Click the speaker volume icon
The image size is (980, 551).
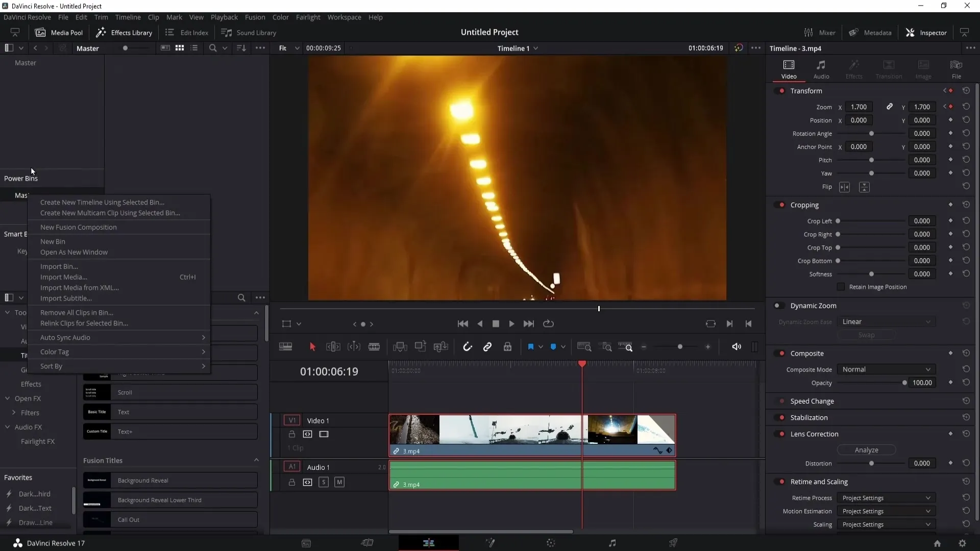click(737, 347)
